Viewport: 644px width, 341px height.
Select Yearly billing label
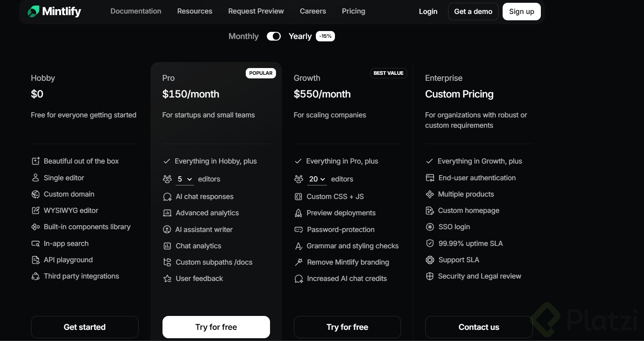[300, 36]
